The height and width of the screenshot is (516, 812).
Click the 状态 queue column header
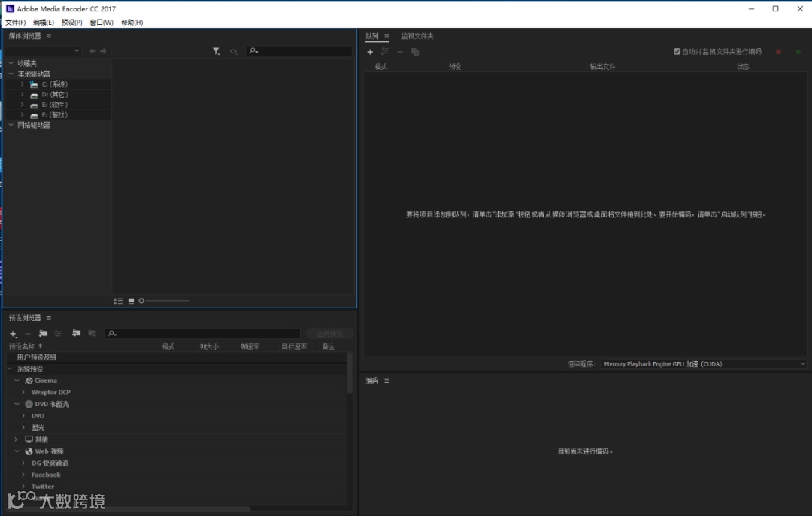[x=743, y=66]
